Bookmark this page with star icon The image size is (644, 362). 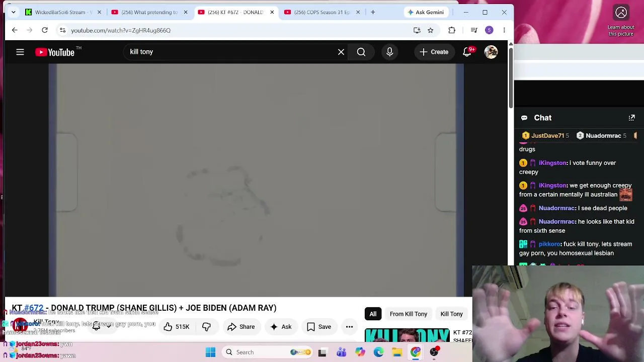(x=430, y=30)
